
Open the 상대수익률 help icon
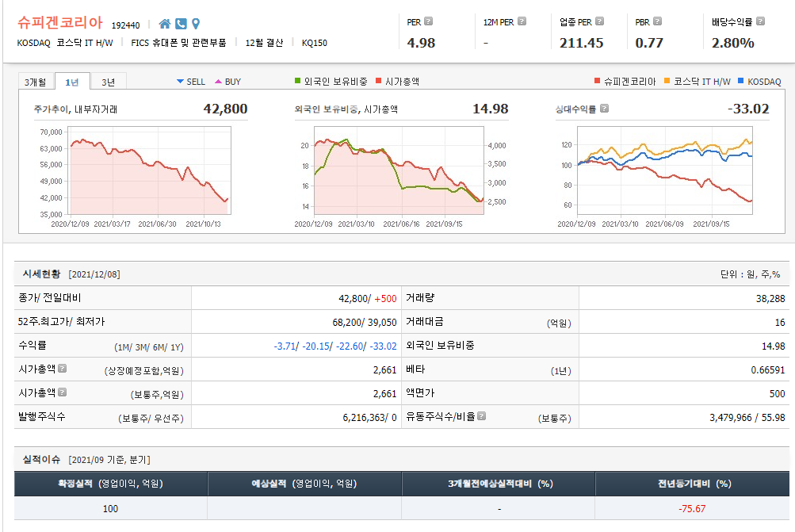pos(604,109)
